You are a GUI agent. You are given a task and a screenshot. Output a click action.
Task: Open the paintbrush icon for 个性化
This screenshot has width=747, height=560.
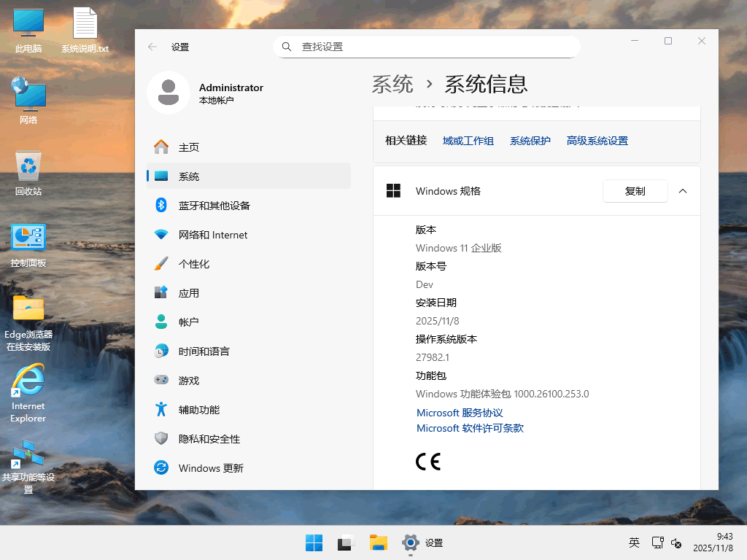click(x=161, y=264)
